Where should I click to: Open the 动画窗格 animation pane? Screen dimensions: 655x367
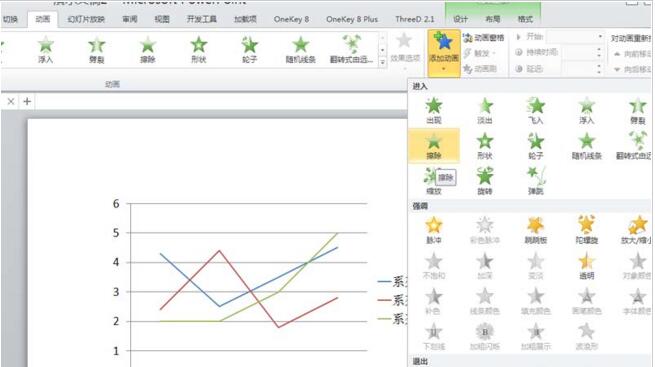point(484,38)
